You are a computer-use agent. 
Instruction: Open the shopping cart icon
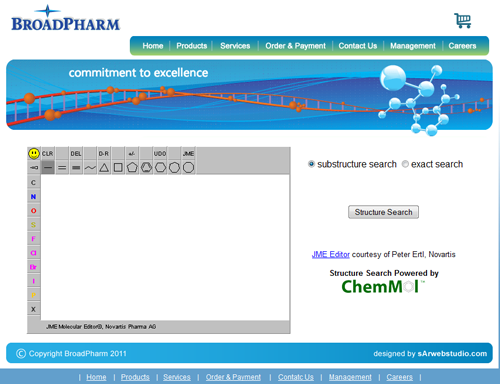point(463,21)
